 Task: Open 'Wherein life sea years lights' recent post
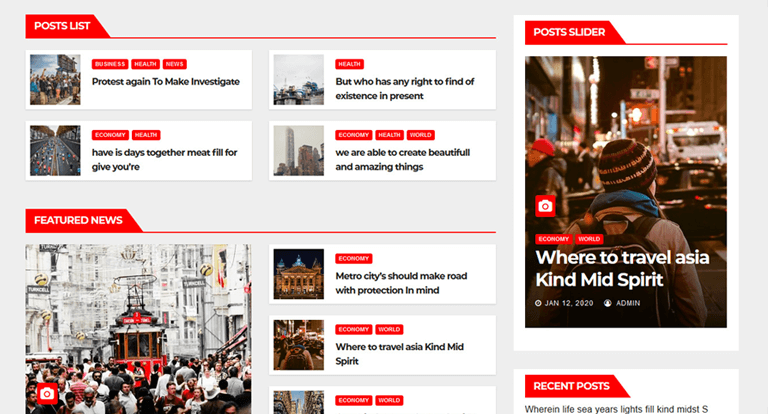pos(616,409)
